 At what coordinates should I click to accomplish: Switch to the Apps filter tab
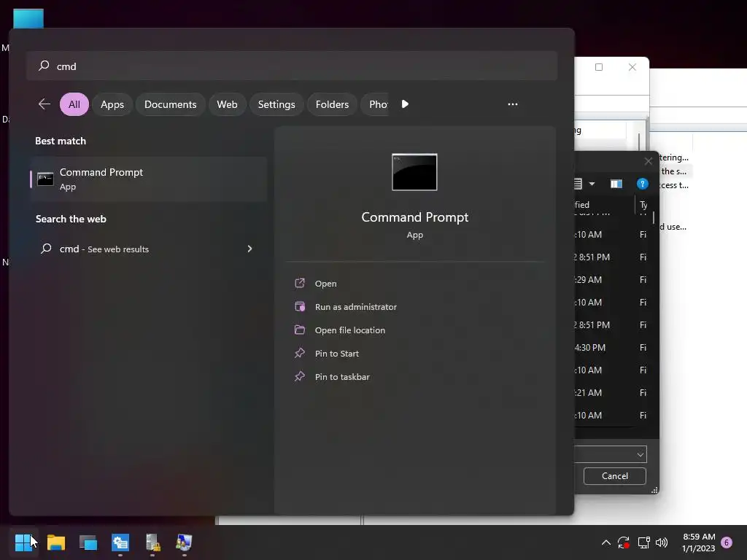pyautogui.click(x=112, y=104)
